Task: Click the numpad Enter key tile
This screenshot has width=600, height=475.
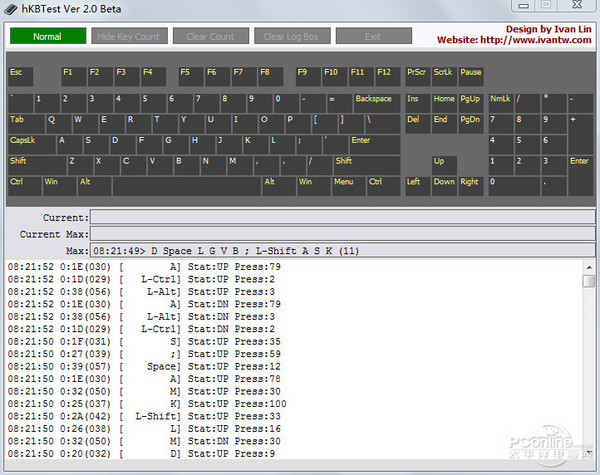Action: tap(581, 176)
